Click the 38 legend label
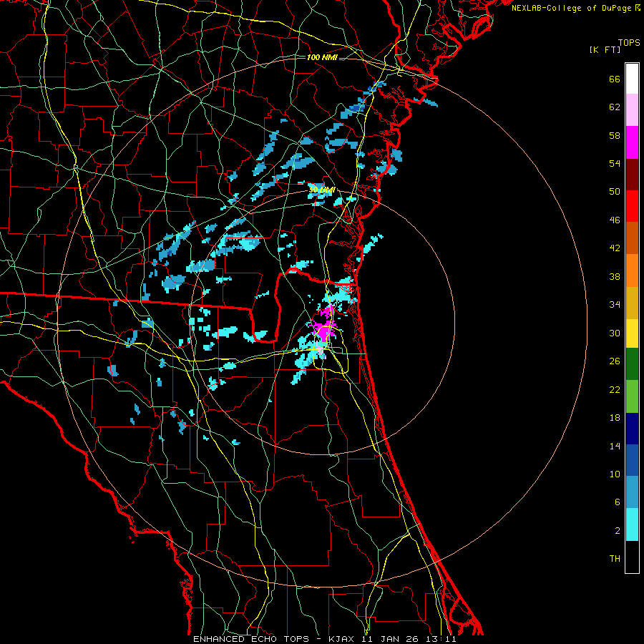Screen dimensions: 644x644 [615, 276]
